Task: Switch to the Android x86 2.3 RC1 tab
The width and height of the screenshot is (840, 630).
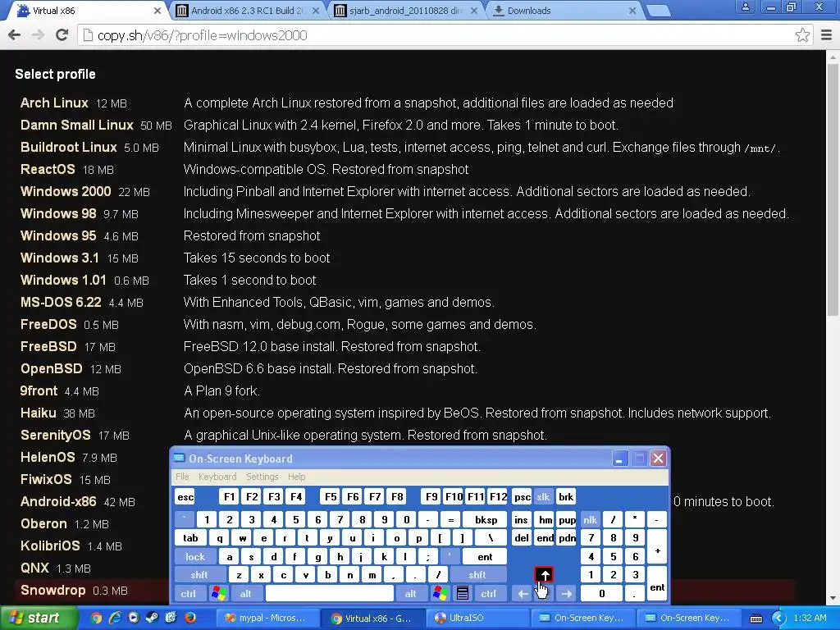Action: tap(245, 11)
